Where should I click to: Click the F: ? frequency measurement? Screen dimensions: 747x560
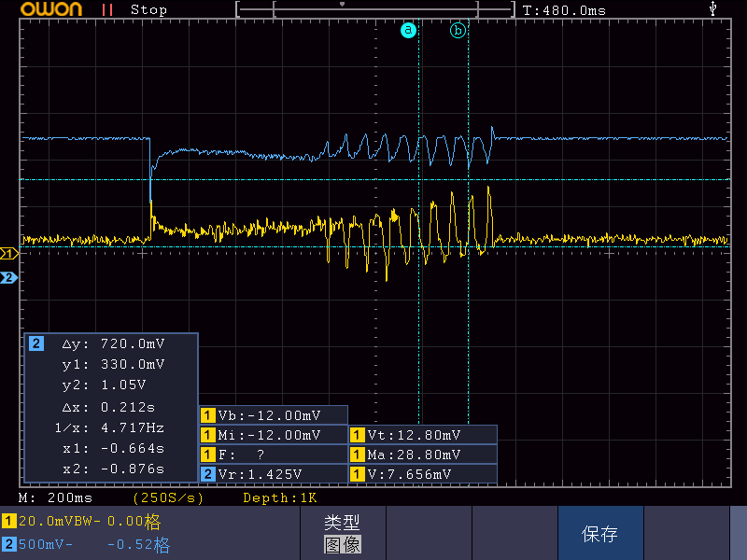point(274,455)
